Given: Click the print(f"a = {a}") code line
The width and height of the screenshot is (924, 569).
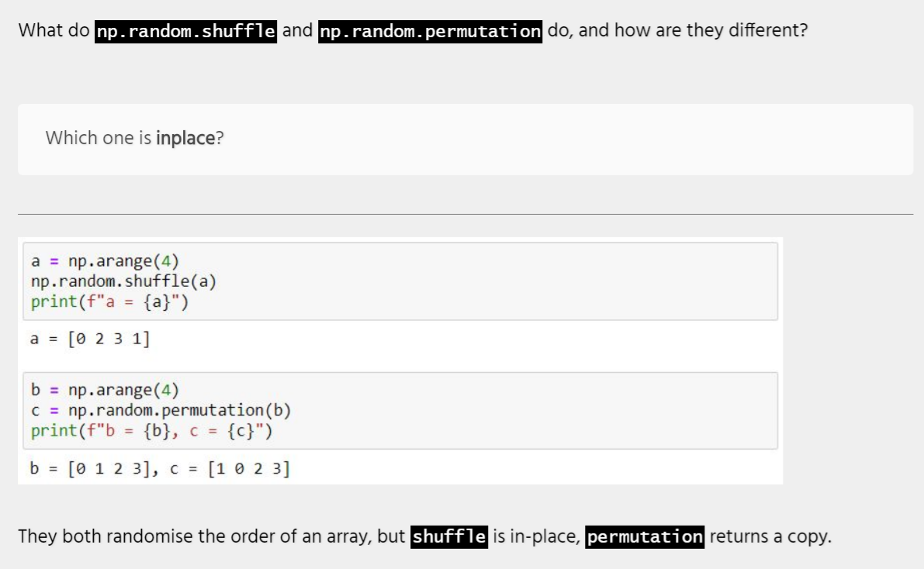Looking at the screenshot, I should coord(109,302).
